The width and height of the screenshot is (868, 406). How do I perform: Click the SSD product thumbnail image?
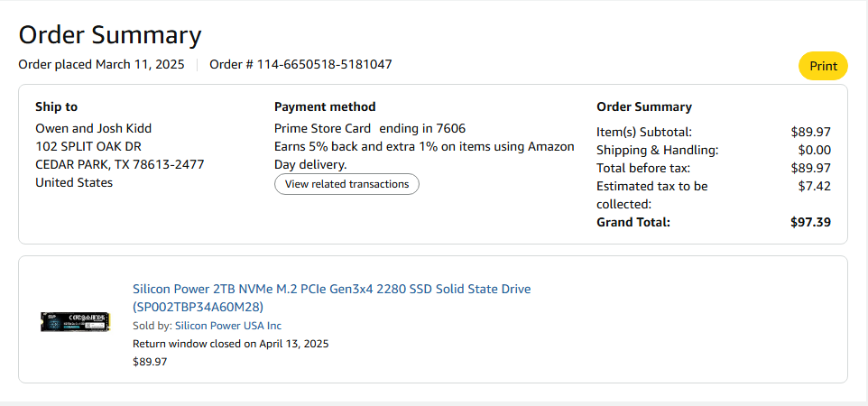coord(75,321)
